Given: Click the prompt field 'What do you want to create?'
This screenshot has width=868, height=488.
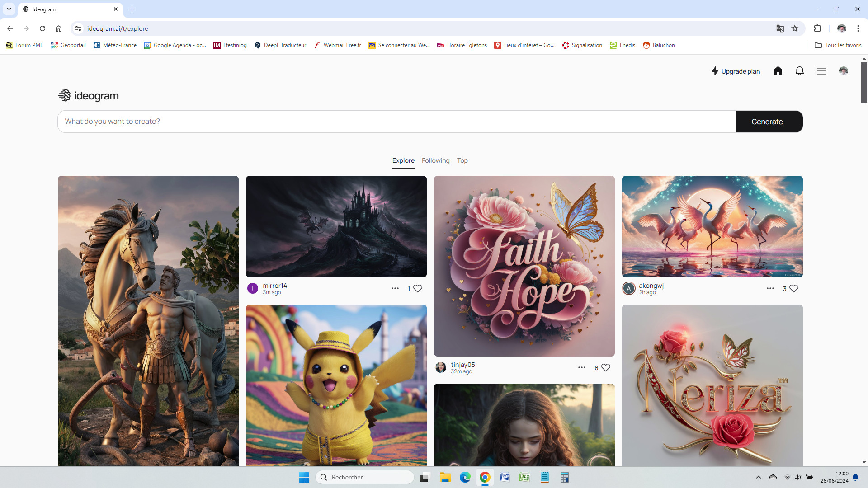Looking at the screenshot, I should click(x=396, y=122).
